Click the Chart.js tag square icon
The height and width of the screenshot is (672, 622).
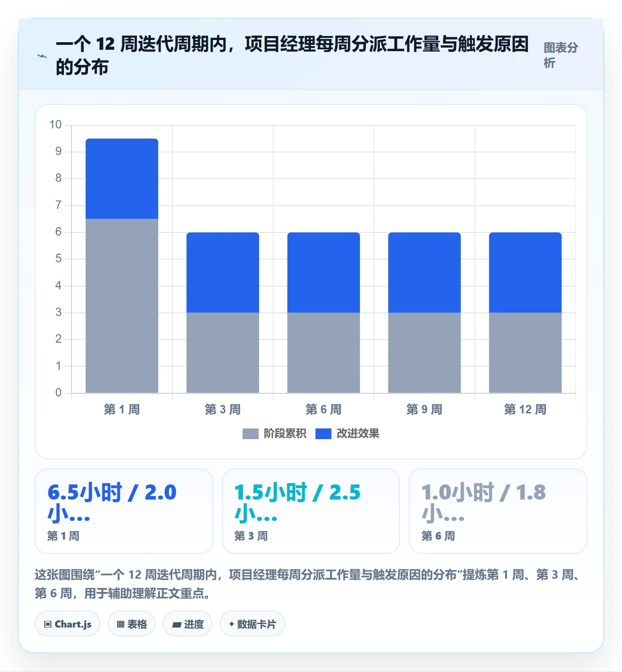pyautogui.click(x=48, y=624)
